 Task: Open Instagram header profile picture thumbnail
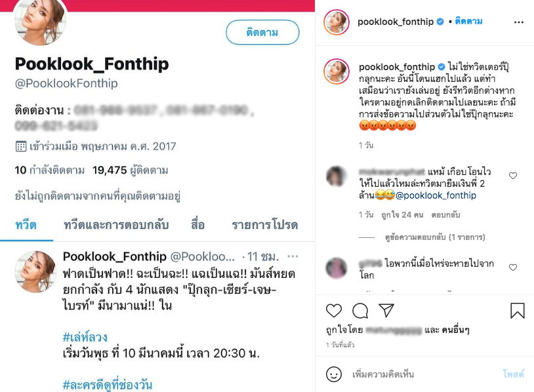point(337,22)
